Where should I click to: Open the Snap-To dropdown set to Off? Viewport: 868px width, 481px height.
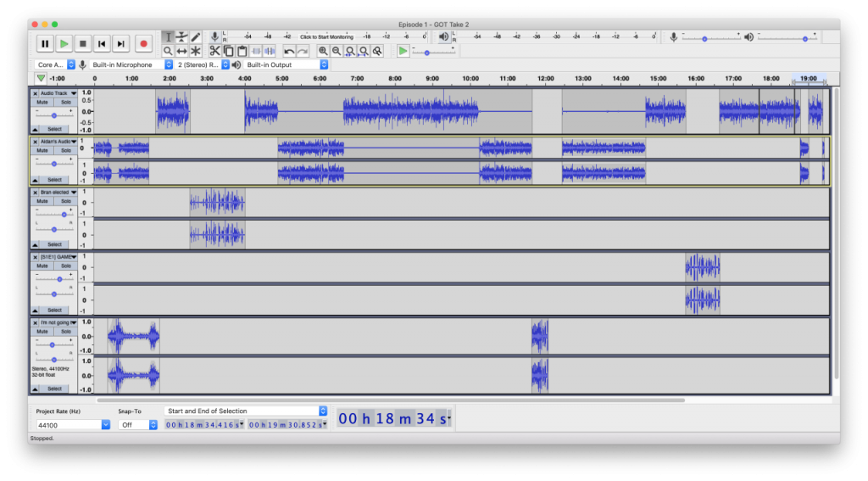(137, 424)
